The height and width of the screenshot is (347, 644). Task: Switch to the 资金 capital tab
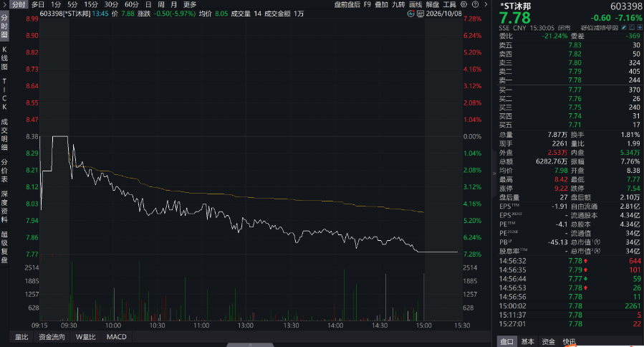[x=548, y=341]
